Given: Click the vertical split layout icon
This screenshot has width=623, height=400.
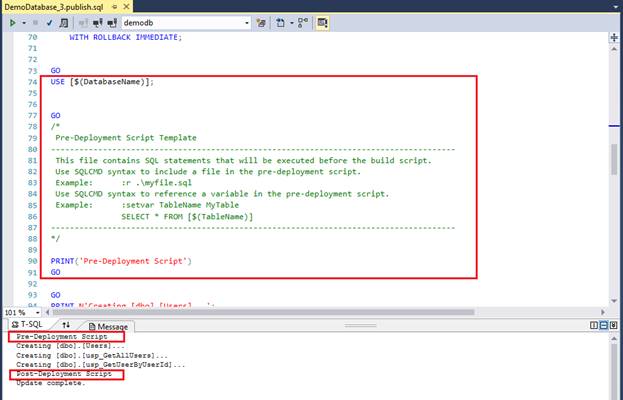Looking at the screenshot, I should coord(594,325).
